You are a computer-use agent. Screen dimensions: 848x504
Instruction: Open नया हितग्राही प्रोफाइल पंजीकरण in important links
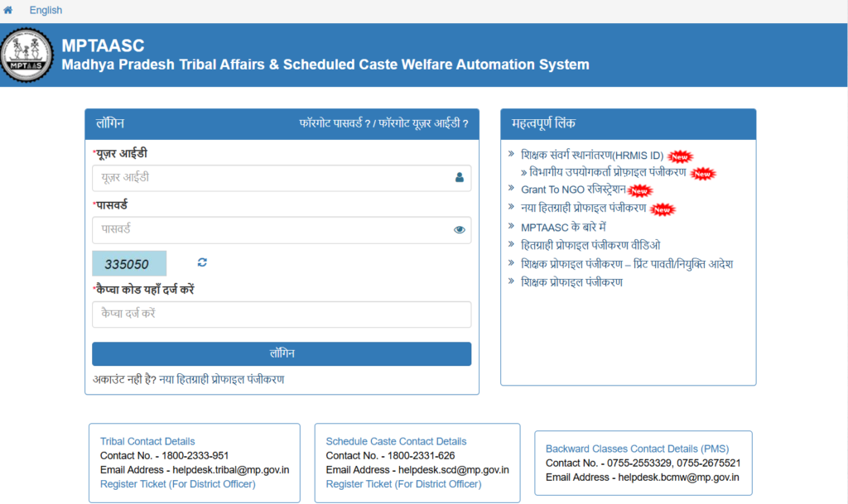pos(584,208)
